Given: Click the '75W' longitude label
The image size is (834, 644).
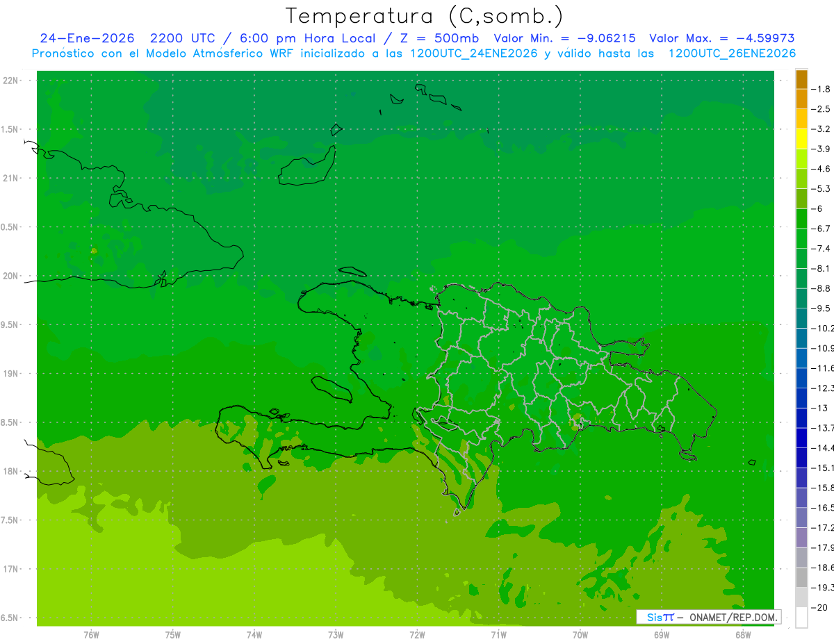Looking at the screenshot, I should [173, 635].
